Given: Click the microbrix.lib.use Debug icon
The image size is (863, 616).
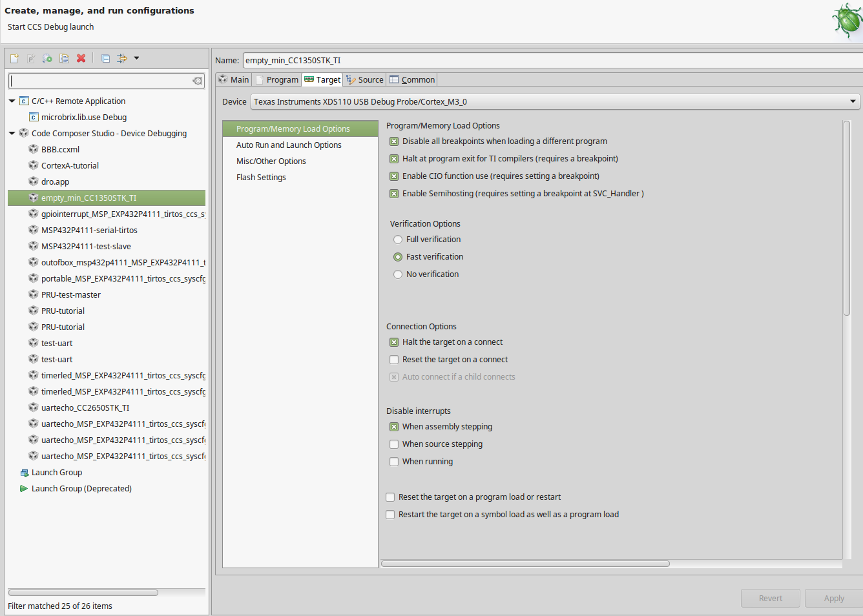Looking at the screenshot, I should pyautogui.click(x=34, y=117).
